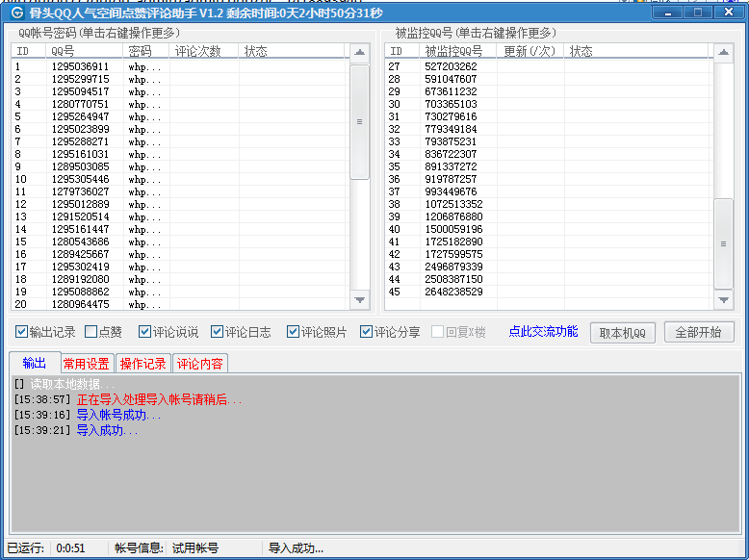Select monitored QQ 591047607
749x560 pixels.
(549, 79)
